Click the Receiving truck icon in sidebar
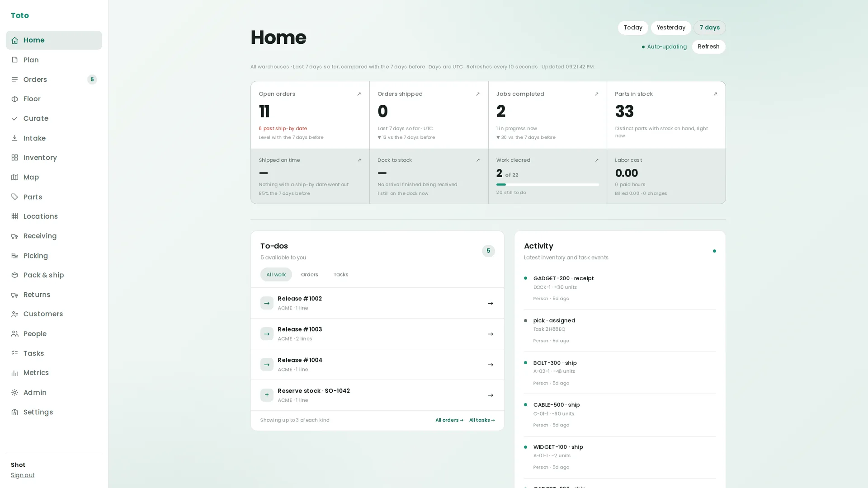868x488 pixels. pos(14,236)
